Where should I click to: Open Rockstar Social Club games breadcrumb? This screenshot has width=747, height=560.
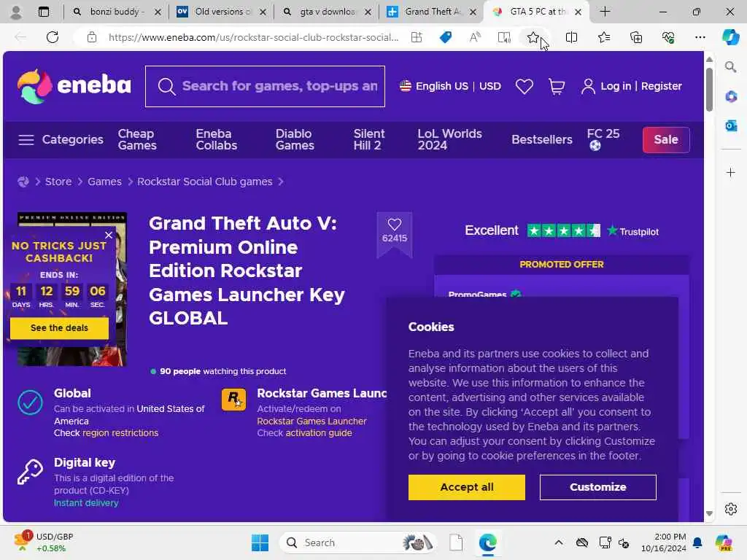(x=205, y=182)
